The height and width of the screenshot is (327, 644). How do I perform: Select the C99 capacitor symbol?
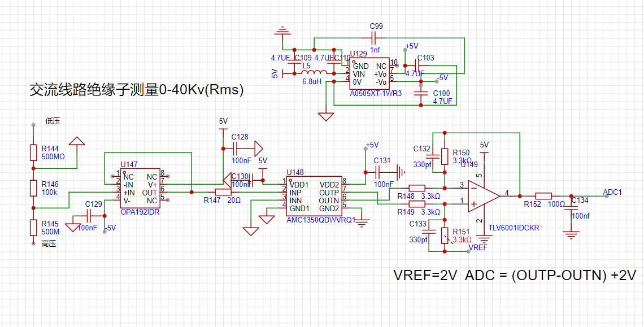click(x=374, y=38)
